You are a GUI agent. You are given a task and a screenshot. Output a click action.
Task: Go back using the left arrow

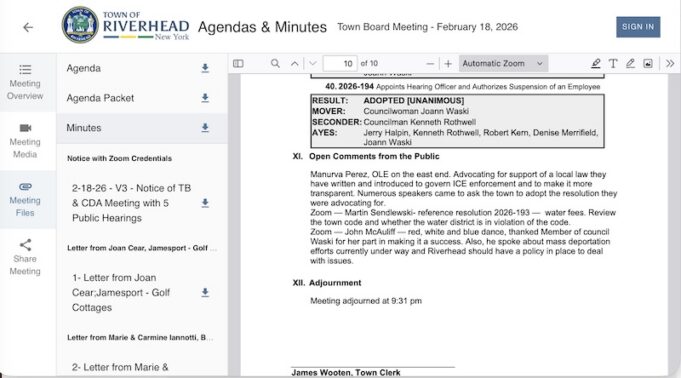pyautogui.click(x=28, y=27)
